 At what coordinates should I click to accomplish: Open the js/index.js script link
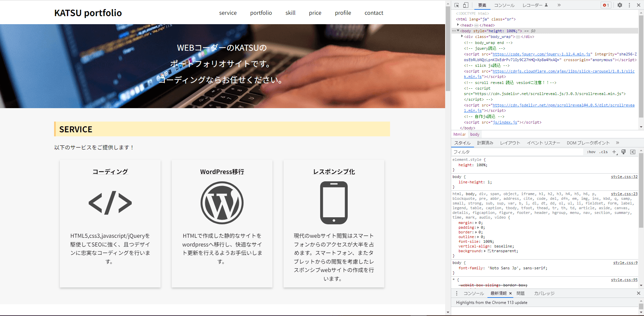505,122
